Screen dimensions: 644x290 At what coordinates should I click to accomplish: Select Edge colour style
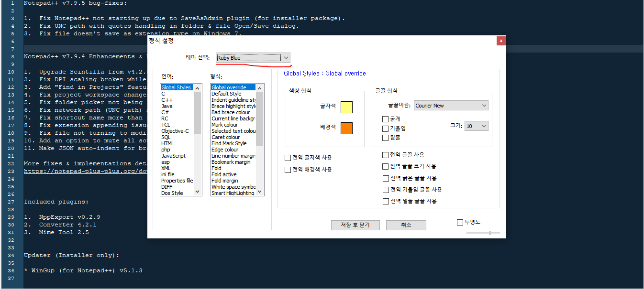point(233,150)
